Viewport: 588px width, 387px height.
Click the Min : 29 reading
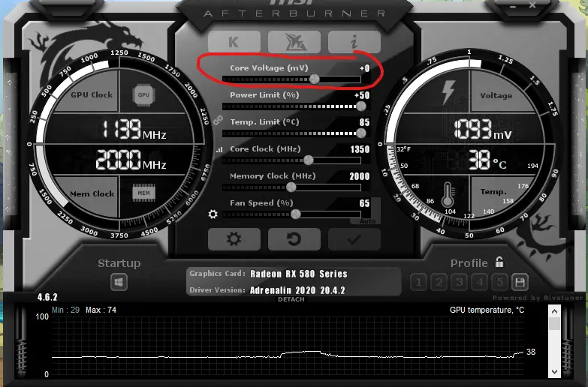[65, 310]
